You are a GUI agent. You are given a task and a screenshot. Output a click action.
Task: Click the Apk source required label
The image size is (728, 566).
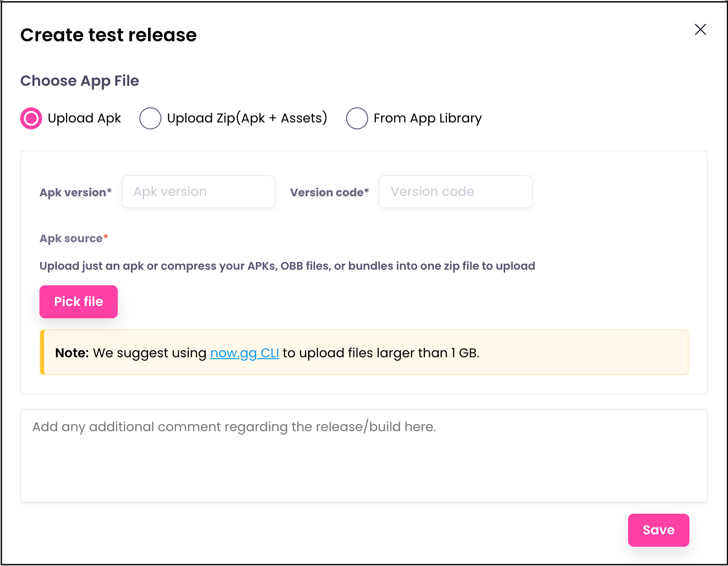72,238
